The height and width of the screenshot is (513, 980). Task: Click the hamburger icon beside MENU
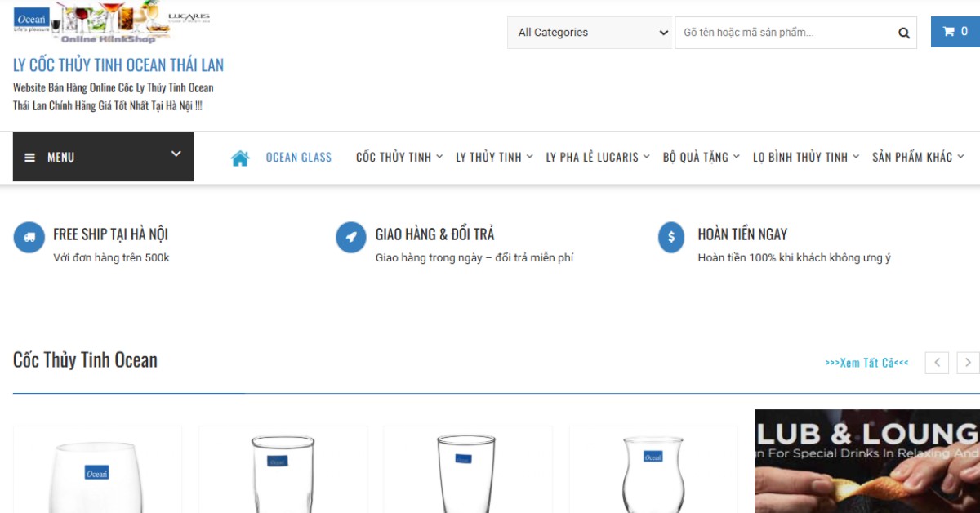[30, 158]
